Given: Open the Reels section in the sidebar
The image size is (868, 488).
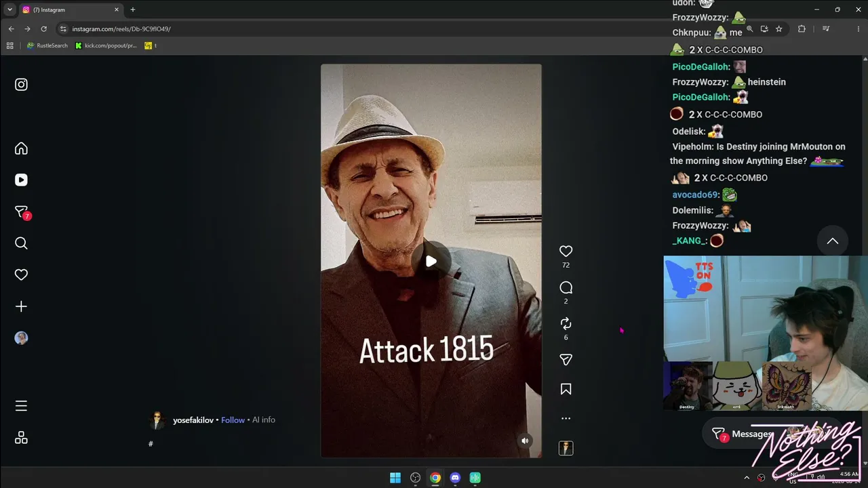Looking at the screenshot, I should tap(21, 180).
